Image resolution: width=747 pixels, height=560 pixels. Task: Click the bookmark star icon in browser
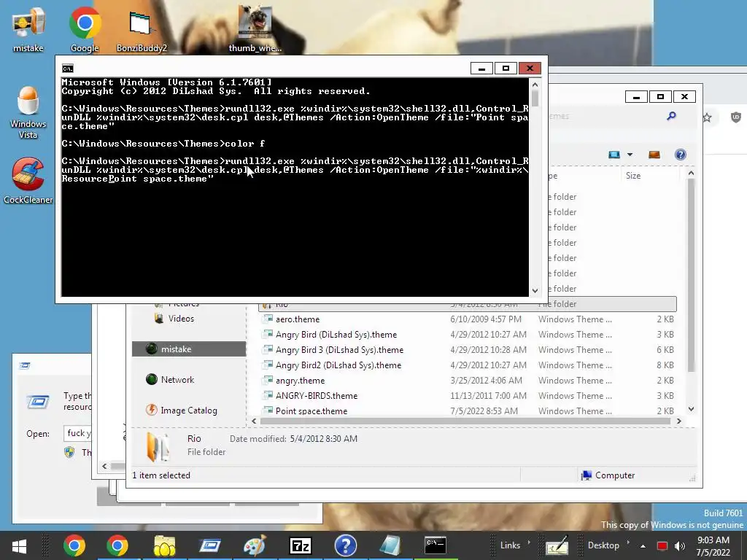(707, 117)
